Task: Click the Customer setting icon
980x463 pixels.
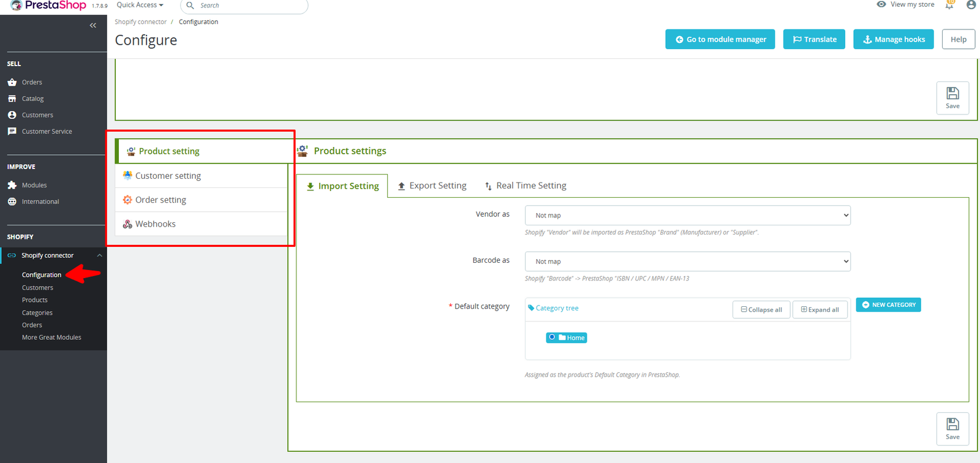Action: coord(127,175)
